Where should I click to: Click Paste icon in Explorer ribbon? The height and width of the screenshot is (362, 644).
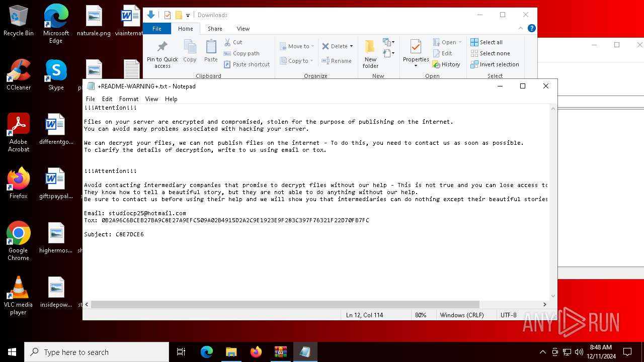click(x=211, y=51)
